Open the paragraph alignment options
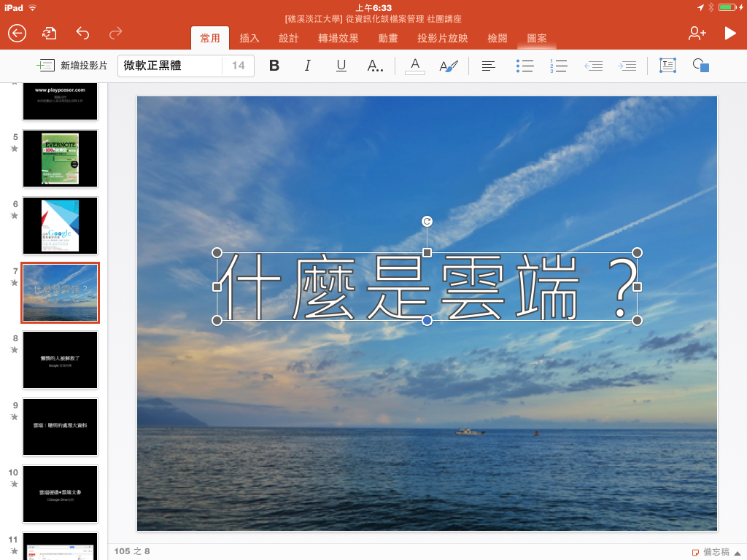747x560 pixels. pos(488,66)
